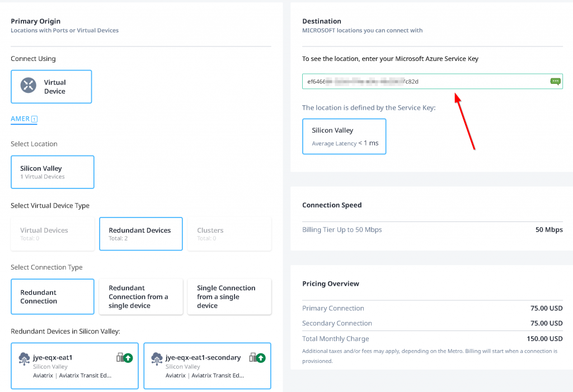The width and height of the screenshot is (573, 392).
Task: Choose the Redundant Connection type
Action: pyautogui.click(x=52, y=296)
